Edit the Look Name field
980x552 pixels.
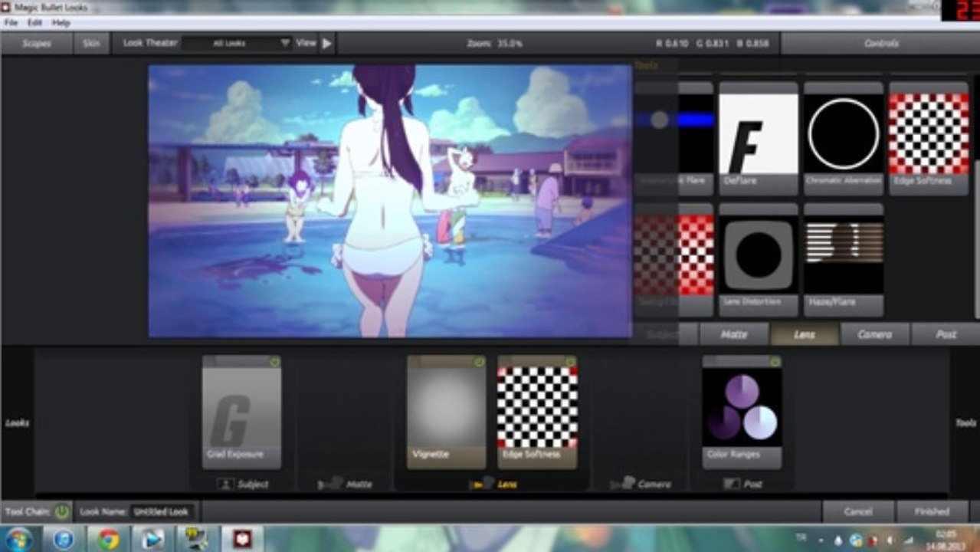161,511
